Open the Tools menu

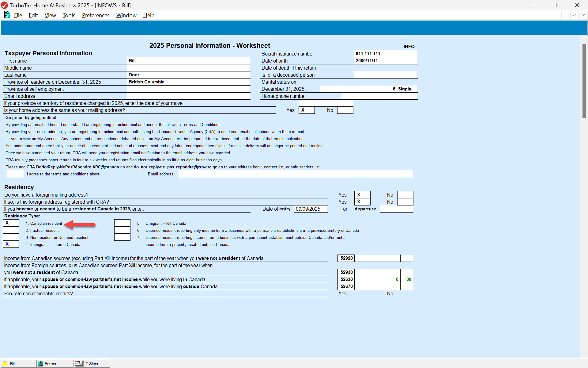click(x=69, y=15)
